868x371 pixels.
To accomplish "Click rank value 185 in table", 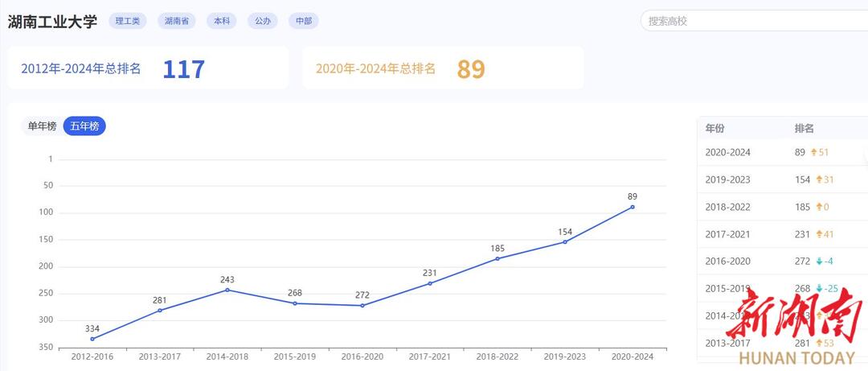I will (803, 207).
